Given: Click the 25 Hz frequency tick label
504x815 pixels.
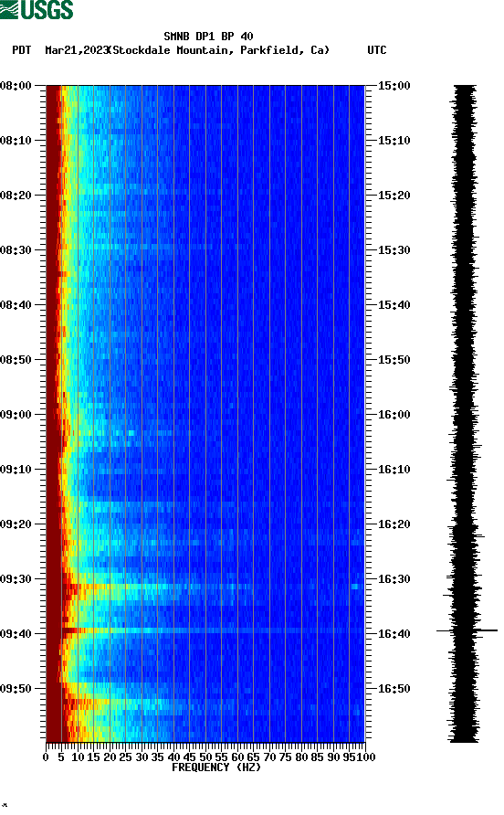Looking at the screenshot, I should 125,757.
